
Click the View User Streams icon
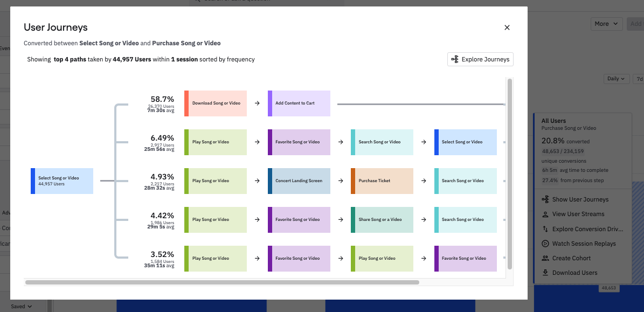pos(545,214)
